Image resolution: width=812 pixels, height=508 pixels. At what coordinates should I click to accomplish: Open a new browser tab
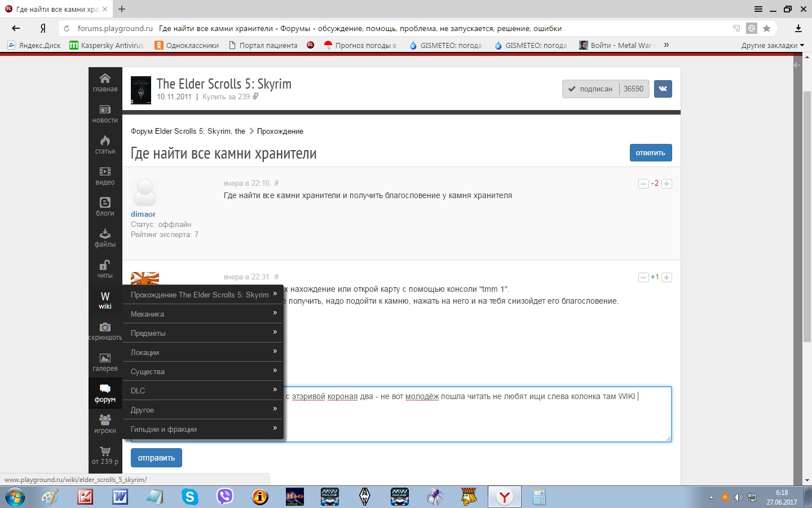(x=122, y=9)
